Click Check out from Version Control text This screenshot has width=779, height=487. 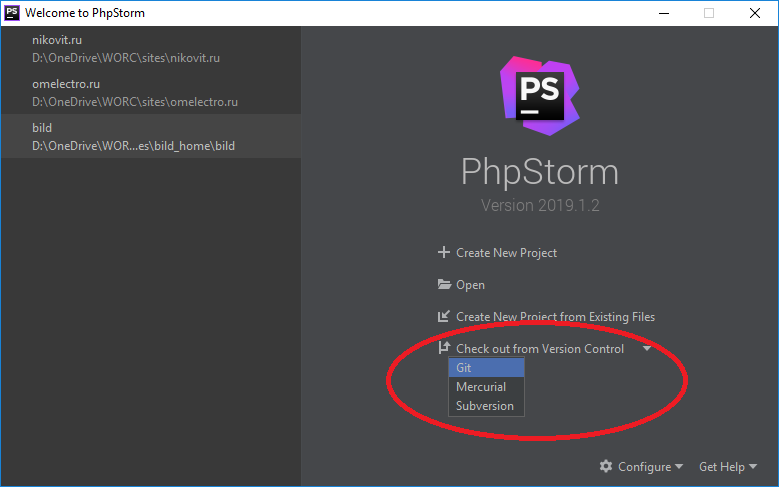tap(540, 349)
